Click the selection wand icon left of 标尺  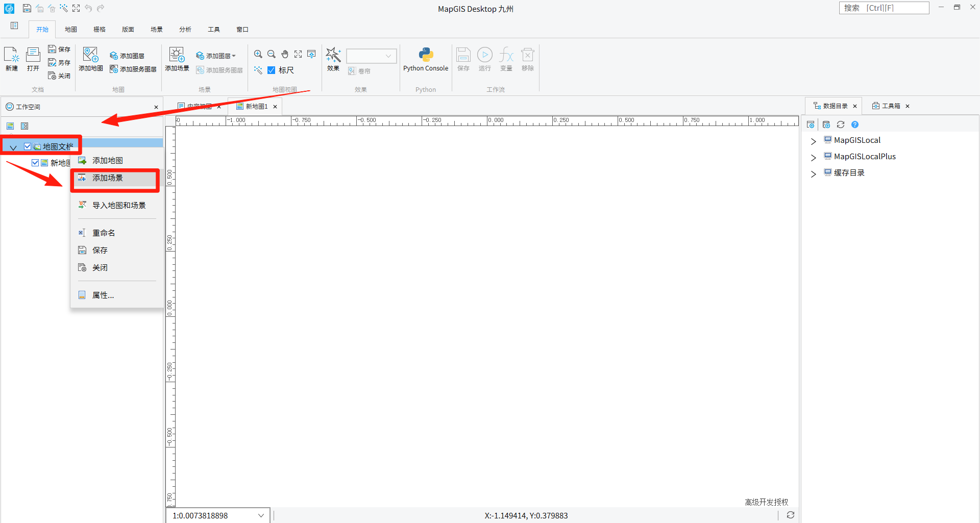(258, 70)
